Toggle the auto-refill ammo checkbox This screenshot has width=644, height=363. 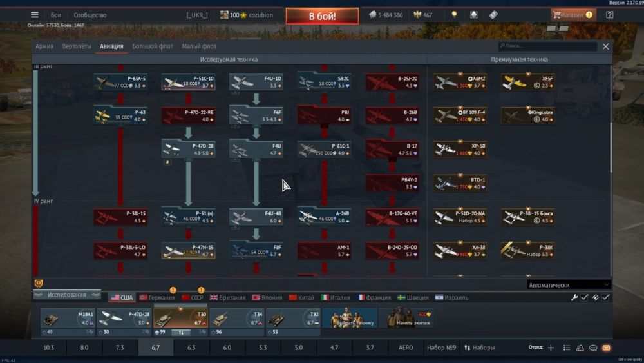[x=606, y=297]
